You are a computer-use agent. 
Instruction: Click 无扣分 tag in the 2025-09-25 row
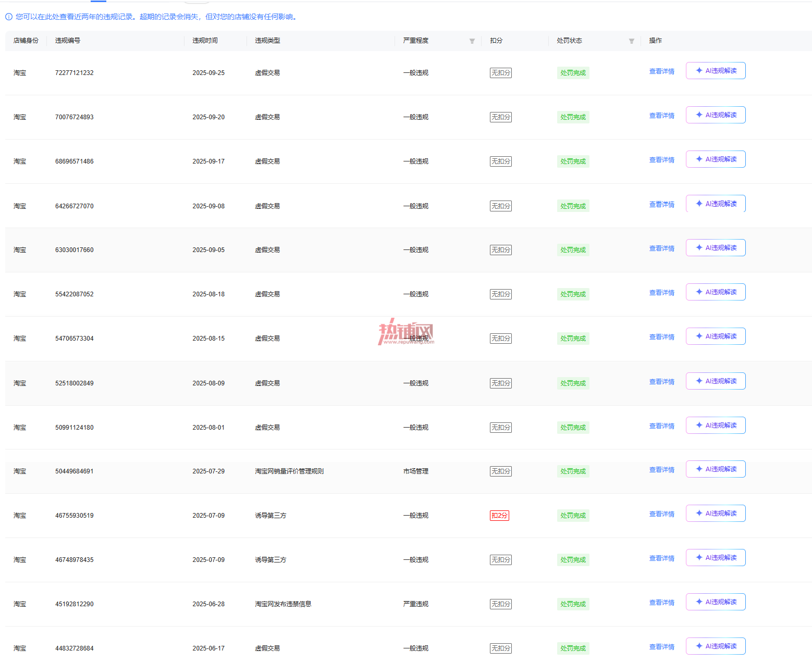click(x=501, y=73)
